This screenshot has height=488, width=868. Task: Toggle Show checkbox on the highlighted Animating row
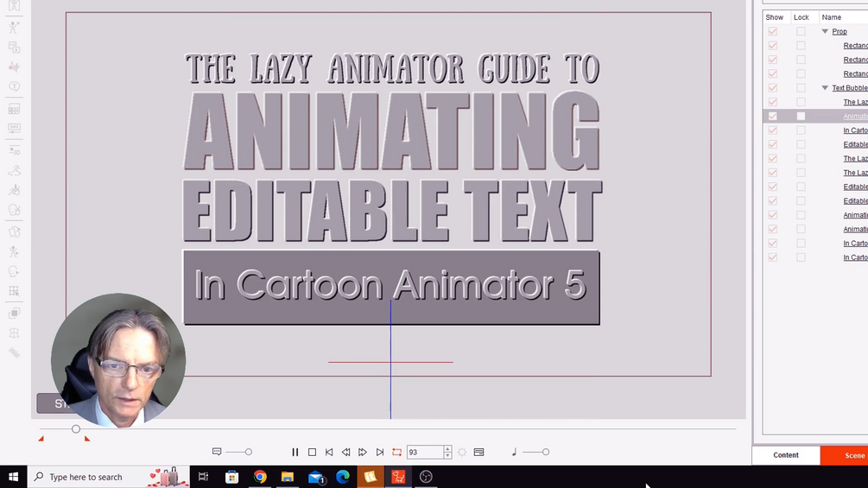(773, 117)
